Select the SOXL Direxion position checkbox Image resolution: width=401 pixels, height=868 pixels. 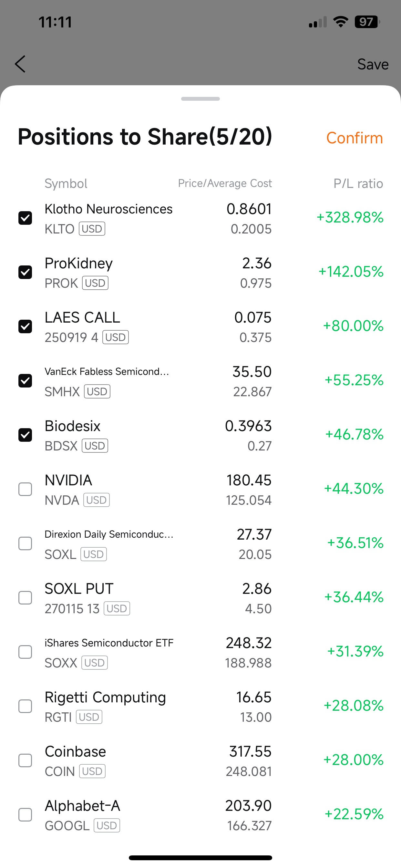(25, 543)
